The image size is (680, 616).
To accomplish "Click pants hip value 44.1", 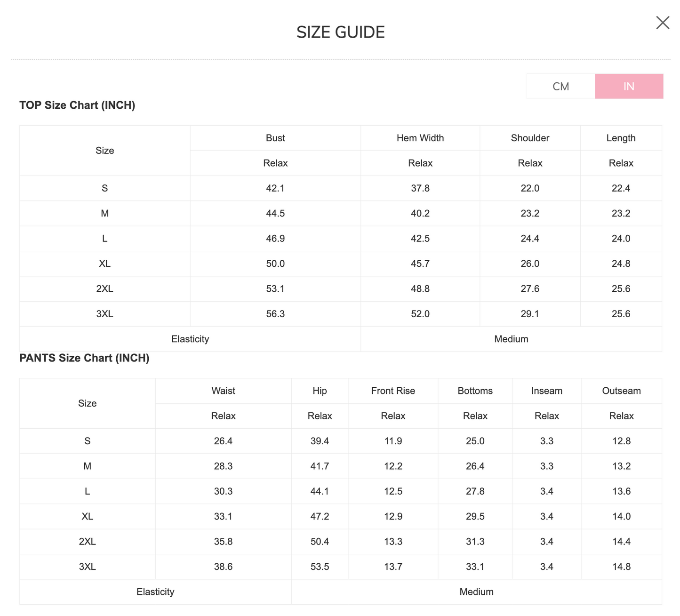I will tap(320, 491).
